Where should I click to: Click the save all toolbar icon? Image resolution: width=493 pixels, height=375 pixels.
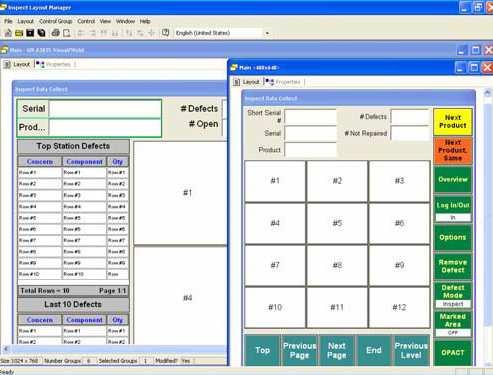tap(41, 33)
